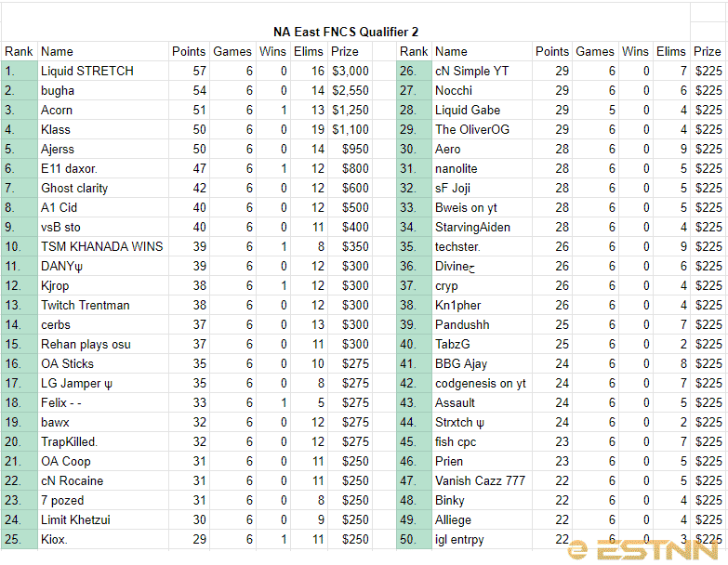Click the $950 prize cell
The width and height of the screenshot is (728, 565).
click(351, 149)
